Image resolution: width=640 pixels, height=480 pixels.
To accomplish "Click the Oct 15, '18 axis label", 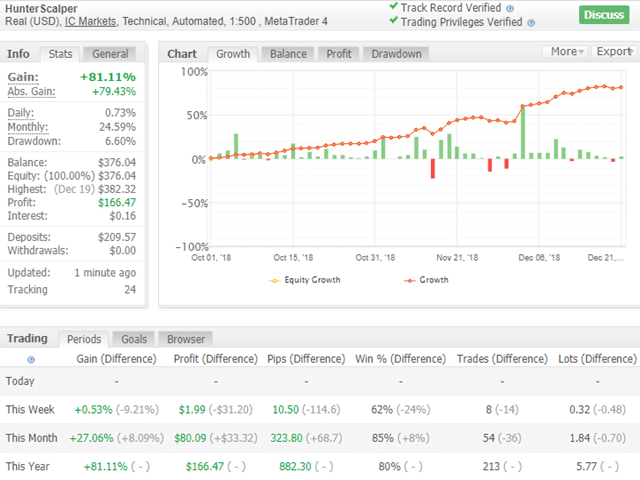I will pyautogui.click(x=293, y=258).
